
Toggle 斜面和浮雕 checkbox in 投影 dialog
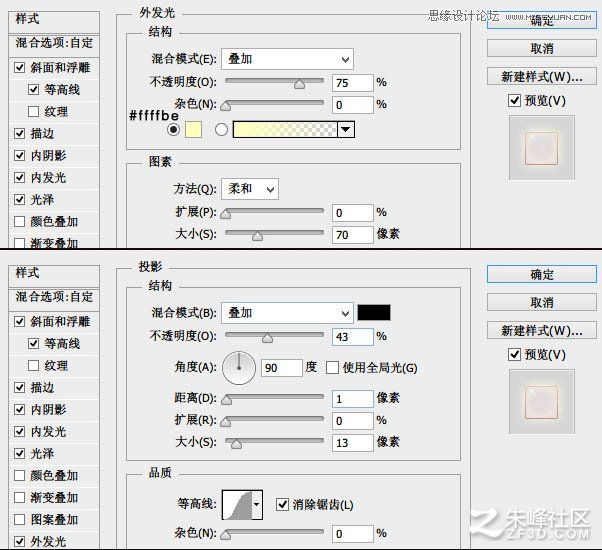(x=20, y=321)
